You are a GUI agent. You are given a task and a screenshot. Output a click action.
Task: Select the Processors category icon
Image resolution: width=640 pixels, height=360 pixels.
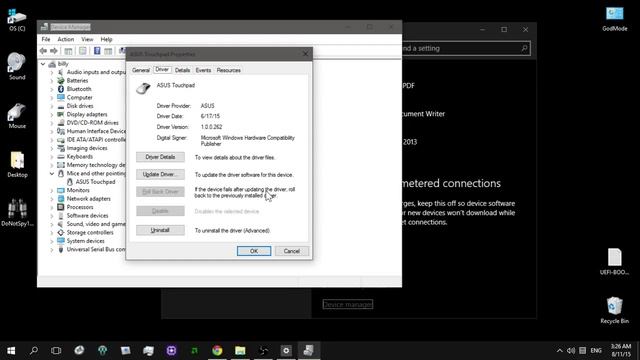(61, 207)
